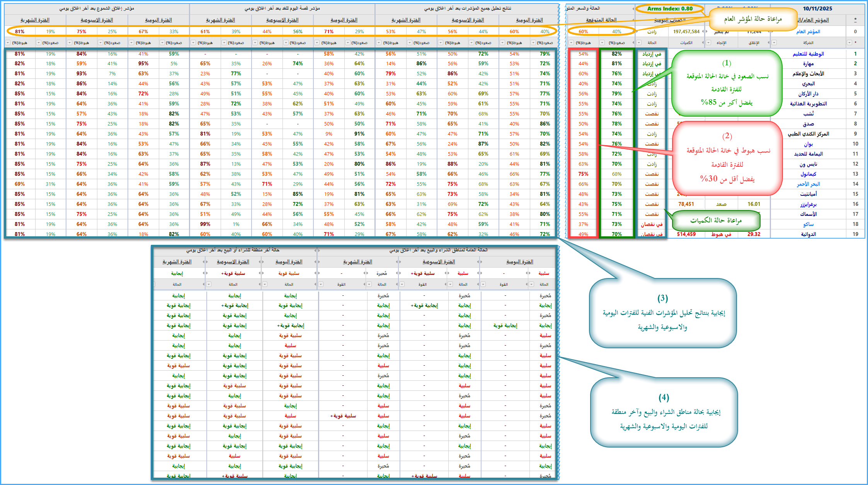
Task: Open monthly الحالة filter in الحالة العامة لمناطق الشراء والبيع
Action: pos(369,285)
